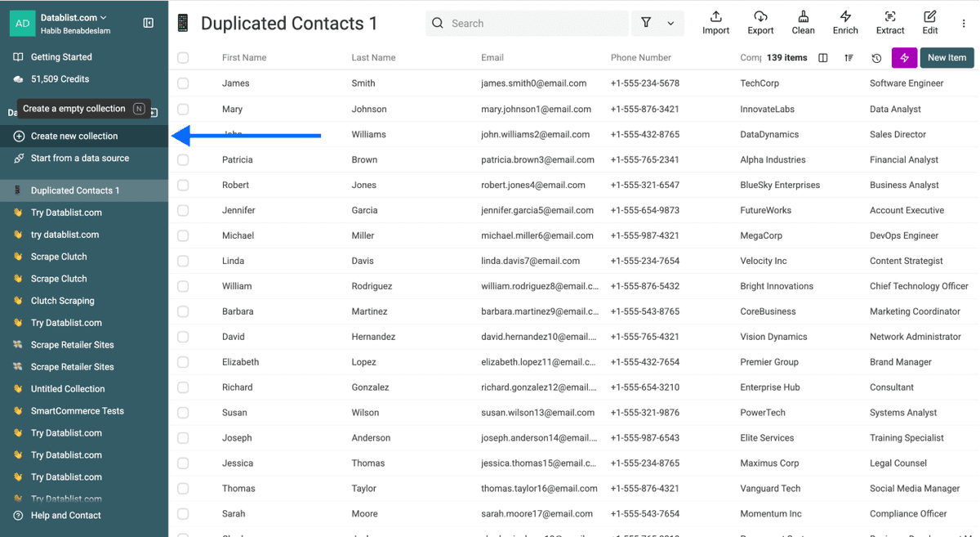This screenshot has width=980, height=537.
Task: Check the box for Mary Johnson
Action: pos(183,109)
